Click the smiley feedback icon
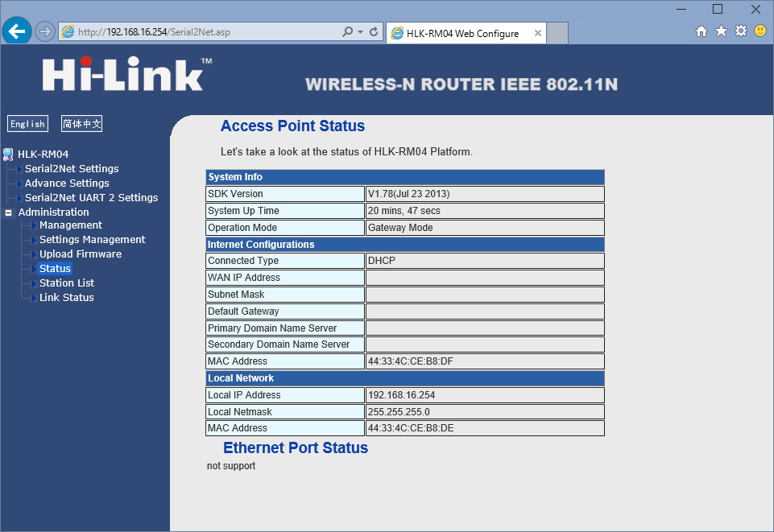Image resolution: width=774 pixels, height=532 pixels. pyautogui.click(x=760, y=31)
